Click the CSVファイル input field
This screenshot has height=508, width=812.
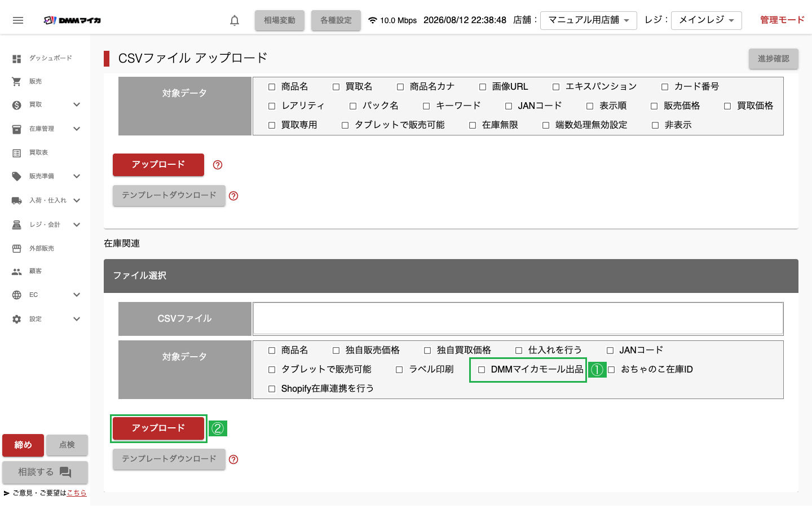[518, 319]
